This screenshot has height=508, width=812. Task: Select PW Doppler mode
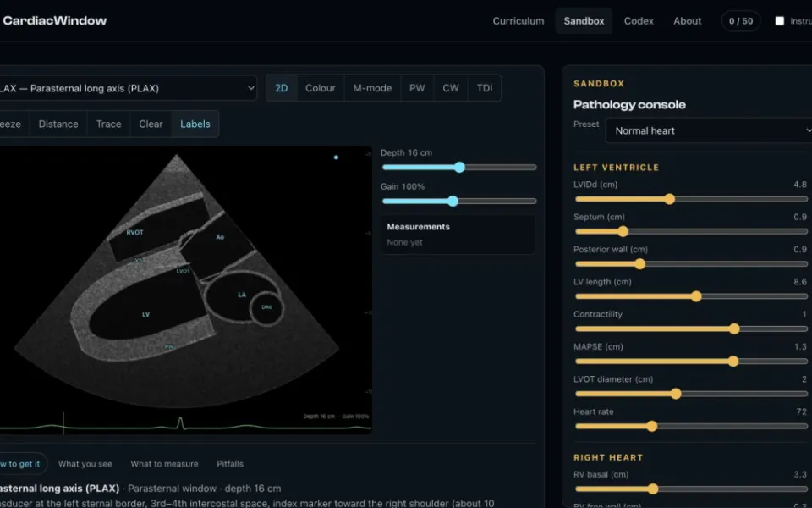coord(417,88)
